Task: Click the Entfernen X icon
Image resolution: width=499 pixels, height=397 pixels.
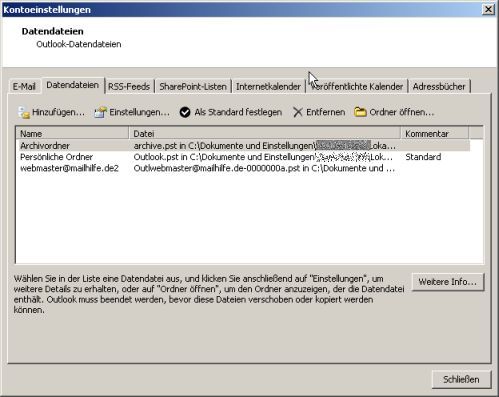Action: click(298, 112)
